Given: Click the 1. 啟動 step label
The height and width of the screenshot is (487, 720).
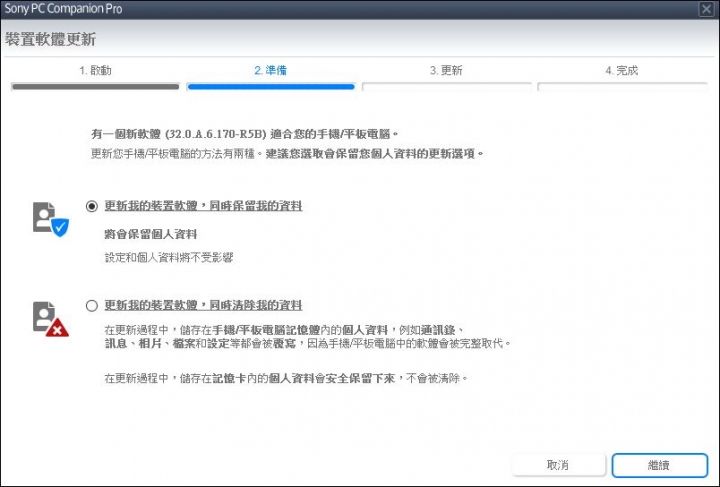Looking at the screenshot, I should click(95, 70).
